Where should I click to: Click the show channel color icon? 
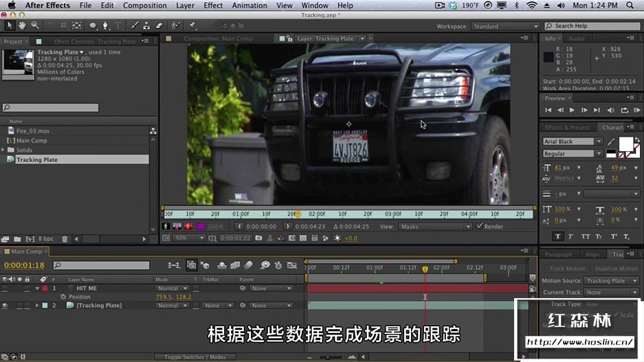[281, 238]
